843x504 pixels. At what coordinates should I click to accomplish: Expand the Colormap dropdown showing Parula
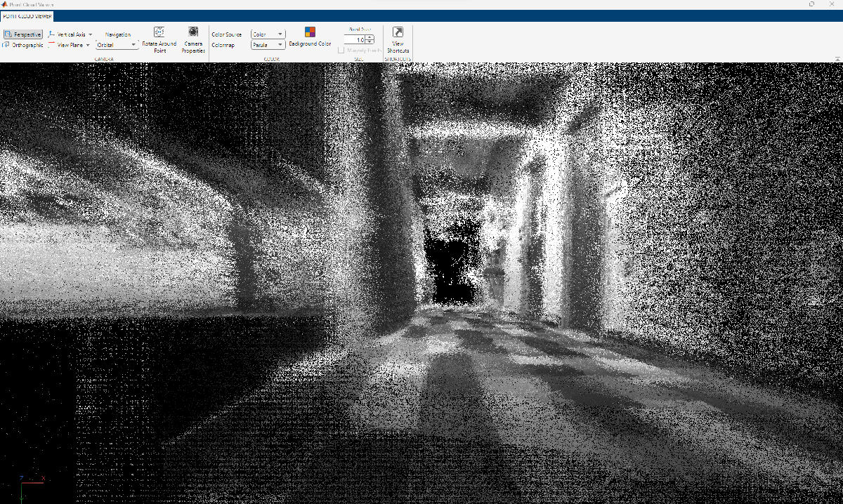(268, 45)
